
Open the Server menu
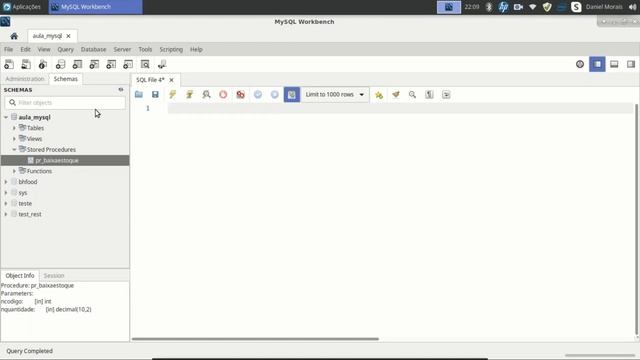122,49
